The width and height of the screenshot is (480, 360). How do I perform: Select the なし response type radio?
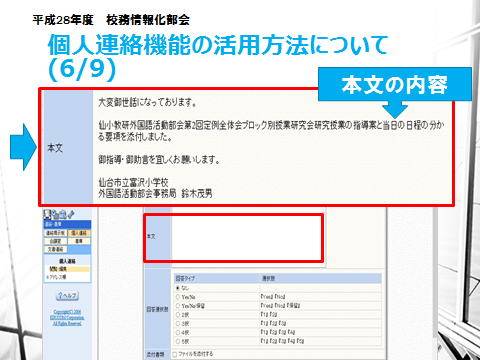point(178,287)
